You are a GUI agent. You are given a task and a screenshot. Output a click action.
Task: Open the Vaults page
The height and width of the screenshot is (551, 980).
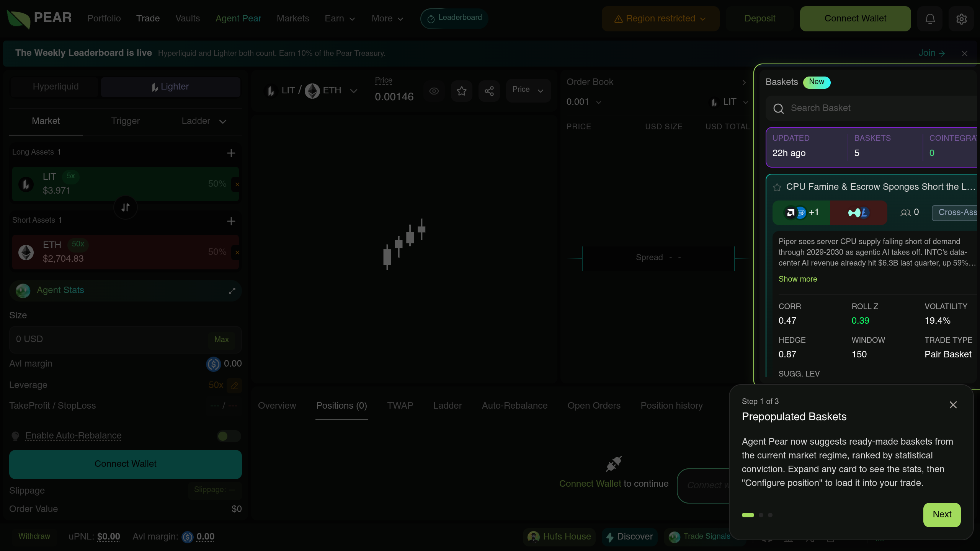pos(188,18)
